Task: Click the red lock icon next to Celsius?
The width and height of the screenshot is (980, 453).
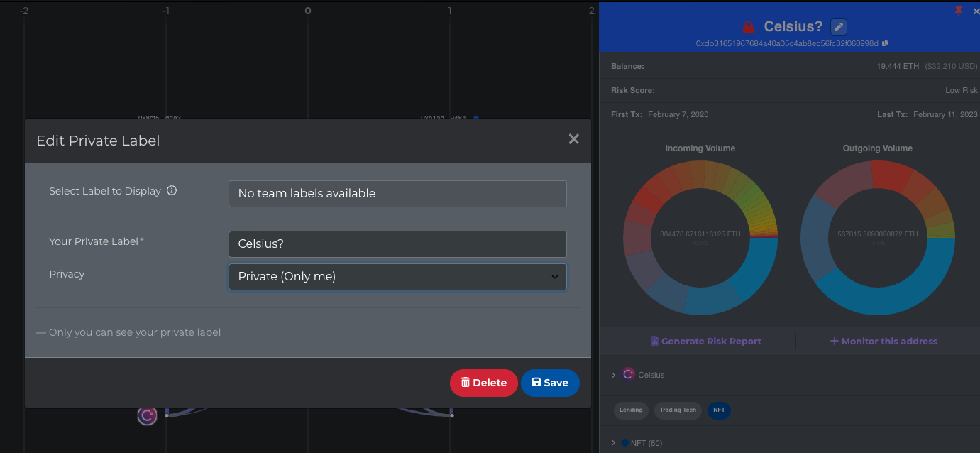Action: pos(748,27)
